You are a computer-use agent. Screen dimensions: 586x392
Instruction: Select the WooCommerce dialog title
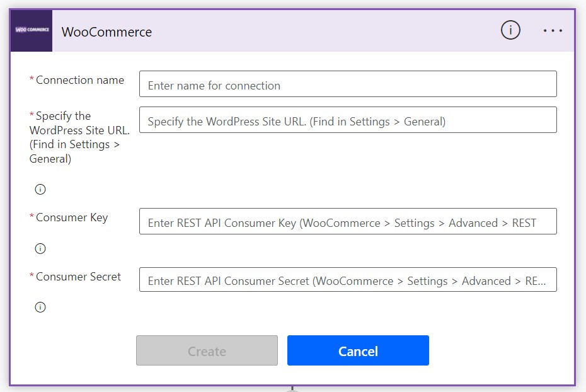click(x=106, y=32)
